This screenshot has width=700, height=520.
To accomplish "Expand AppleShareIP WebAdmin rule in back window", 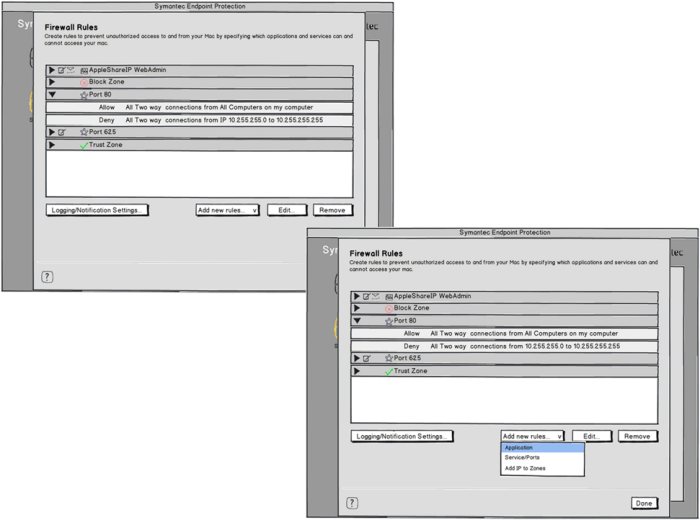I will (x=52, y=70).
